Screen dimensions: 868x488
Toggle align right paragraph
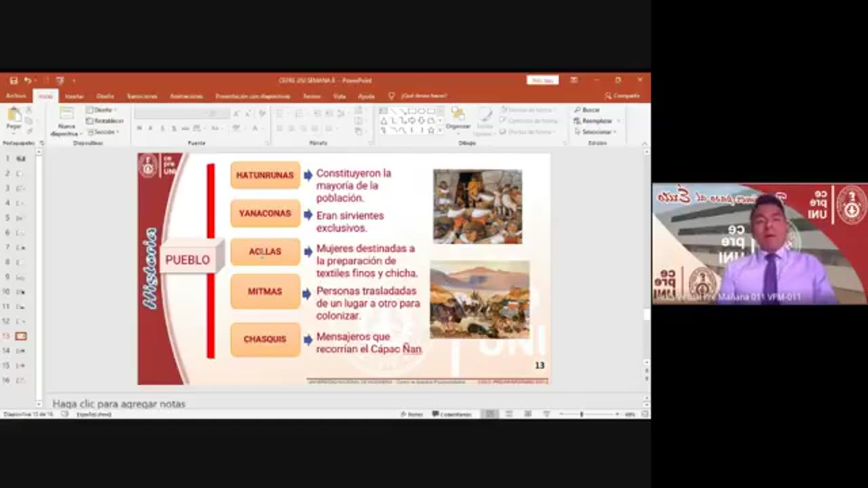(304, 128)
